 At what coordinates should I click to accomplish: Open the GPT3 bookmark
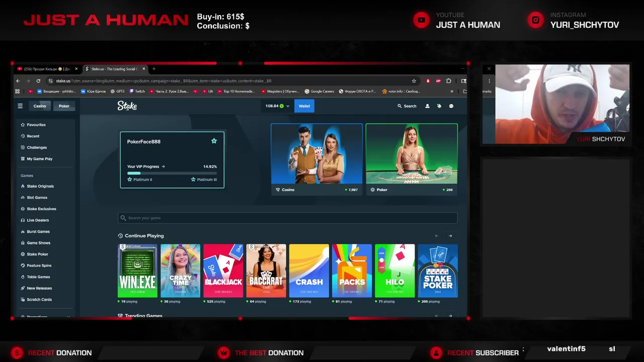[117, 92]
